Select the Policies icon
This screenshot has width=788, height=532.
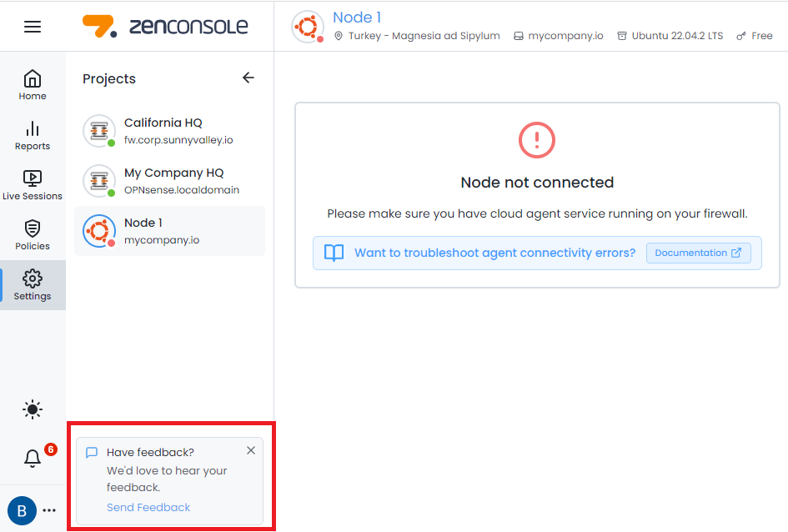32,231
